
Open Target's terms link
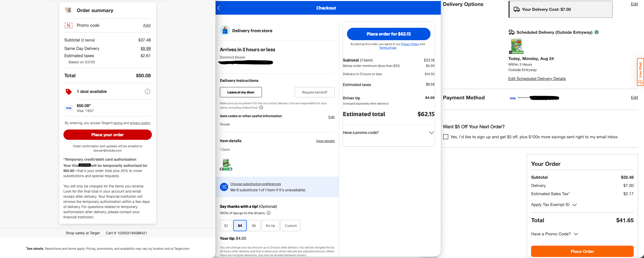tap(118, 123)
